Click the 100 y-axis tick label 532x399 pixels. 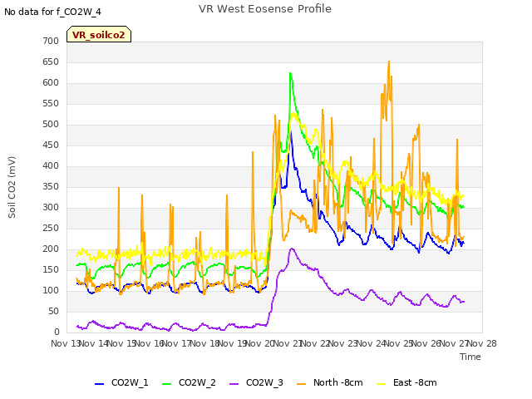(51, 290)
